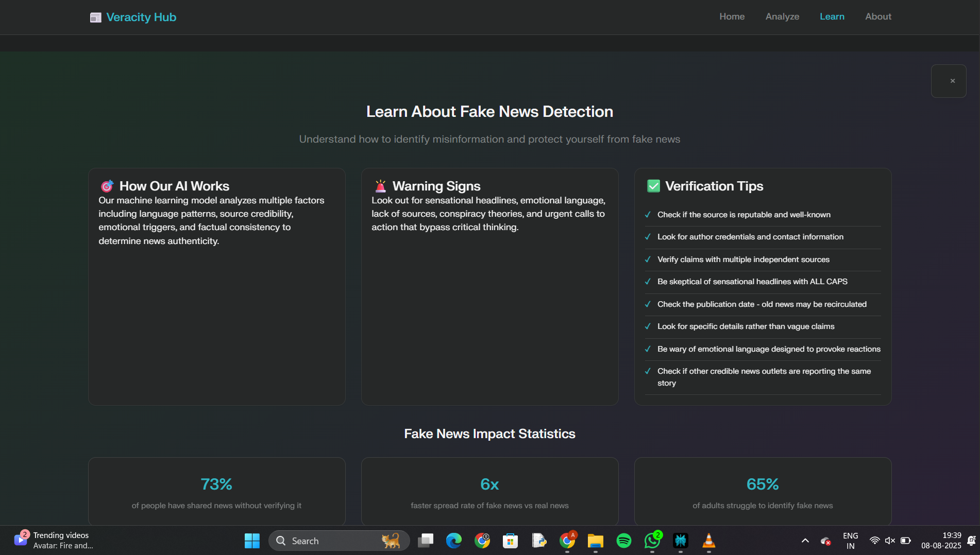Toggle the muted volume icon in tray
980x555 pixels.
click(890, 541)
